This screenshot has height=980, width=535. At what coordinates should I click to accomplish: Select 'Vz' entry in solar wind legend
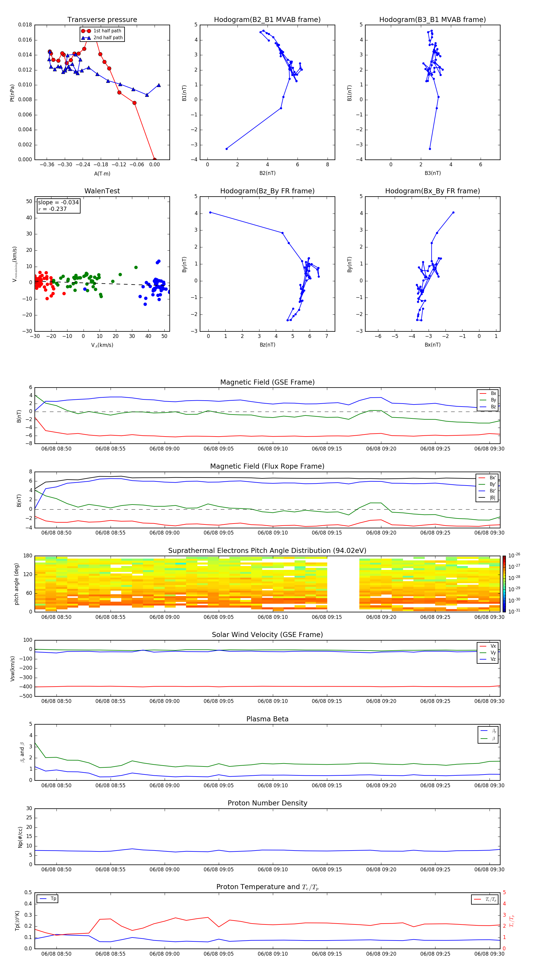coord(488,659)
